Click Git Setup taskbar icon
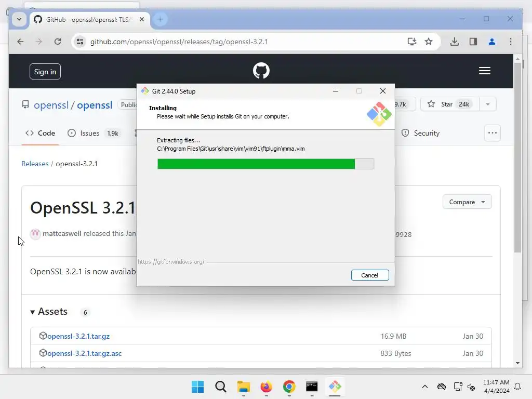 coord(335,387)
